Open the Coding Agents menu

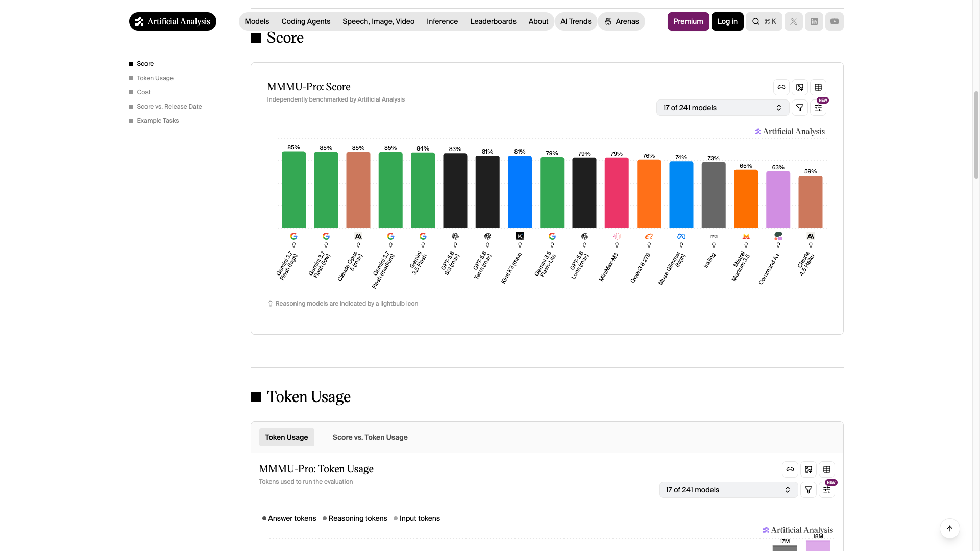pos(306,21)
